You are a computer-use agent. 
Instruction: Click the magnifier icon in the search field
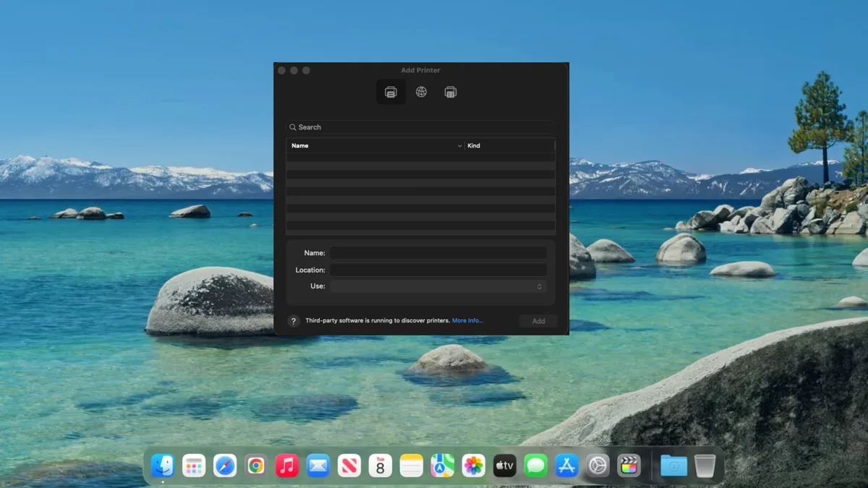293,127
